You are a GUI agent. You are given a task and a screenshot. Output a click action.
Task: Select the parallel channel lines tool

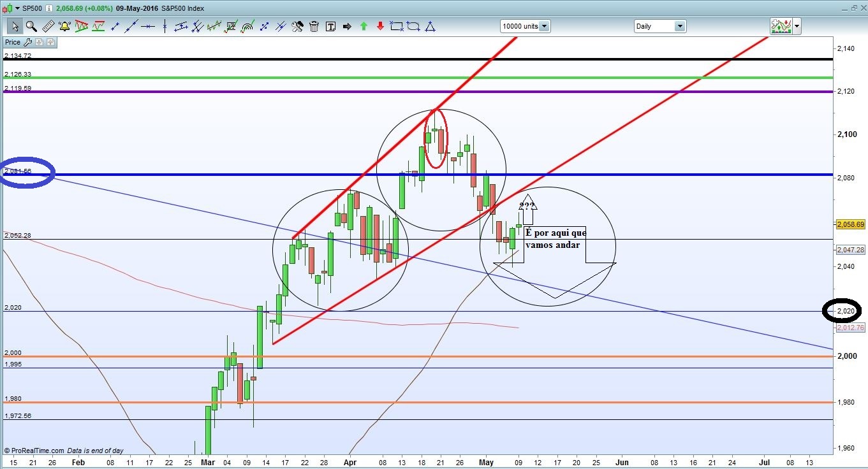tap(181, 26)
